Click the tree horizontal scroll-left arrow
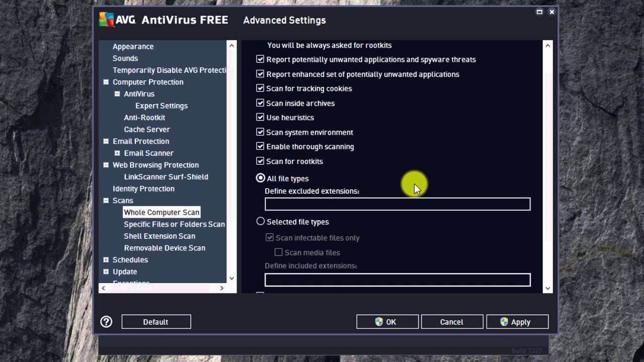The height and width of the screenshot is (362, 644). pos(103,288)
